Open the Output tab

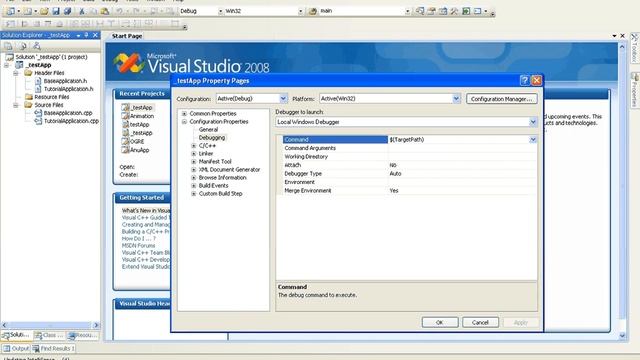tap(16, 349)
